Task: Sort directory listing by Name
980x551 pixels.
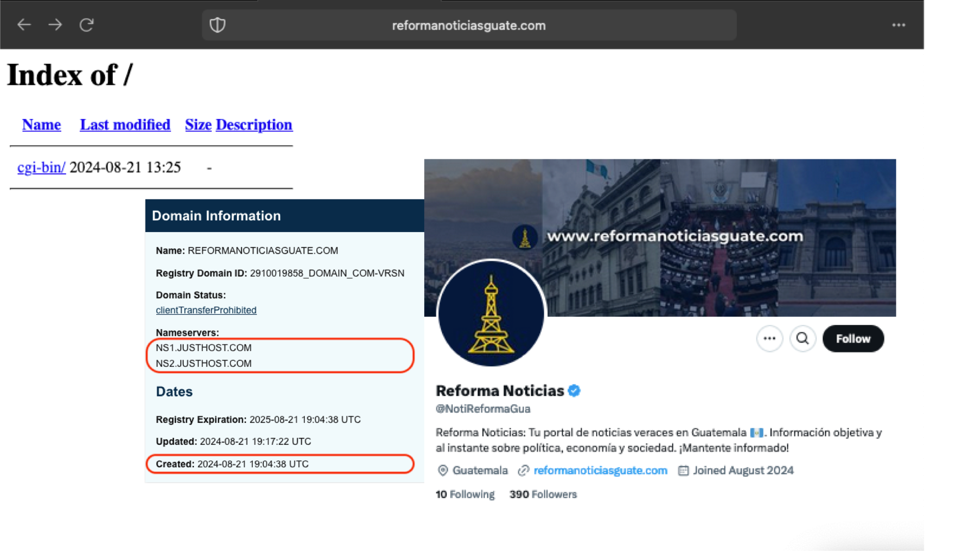Action: pos(41,124)
